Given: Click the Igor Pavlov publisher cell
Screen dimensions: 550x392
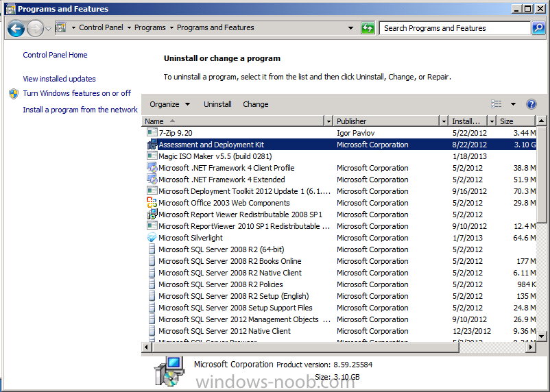Looking at the screenshot, I should [x=356, y=133].
